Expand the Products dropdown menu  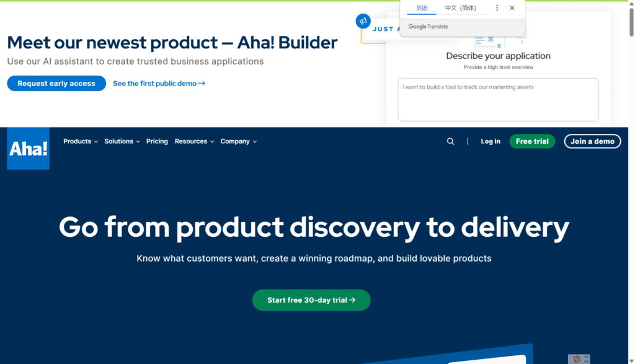[81, 141]
